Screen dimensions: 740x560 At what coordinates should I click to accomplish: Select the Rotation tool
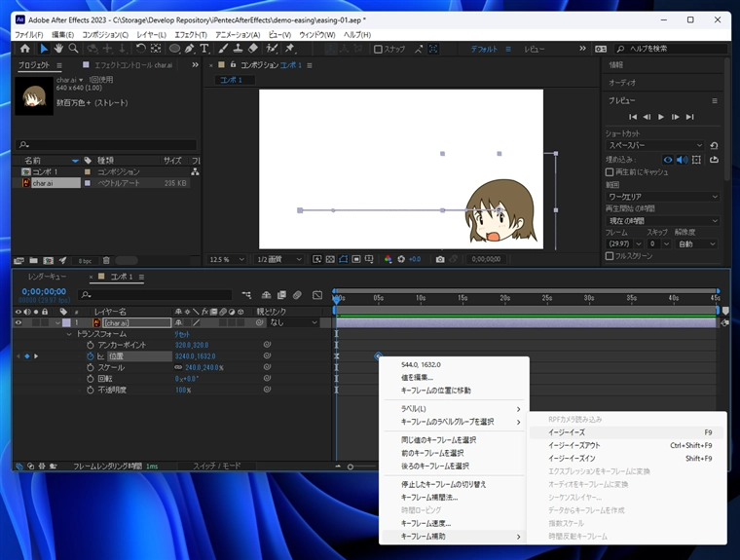[140, 49]
